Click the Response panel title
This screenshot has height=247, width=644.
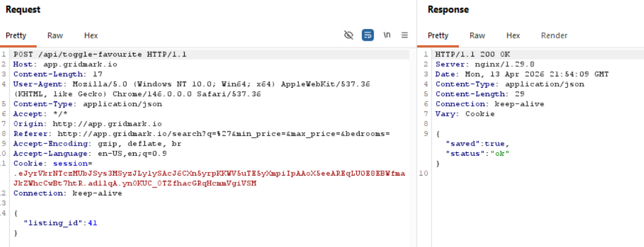(448, 10)
